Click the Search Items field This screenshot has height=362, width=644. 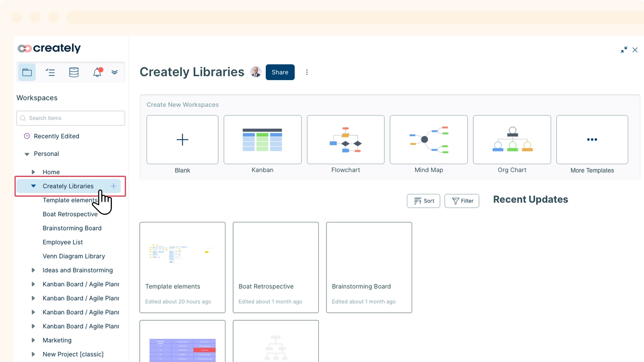tap(71, 118)
